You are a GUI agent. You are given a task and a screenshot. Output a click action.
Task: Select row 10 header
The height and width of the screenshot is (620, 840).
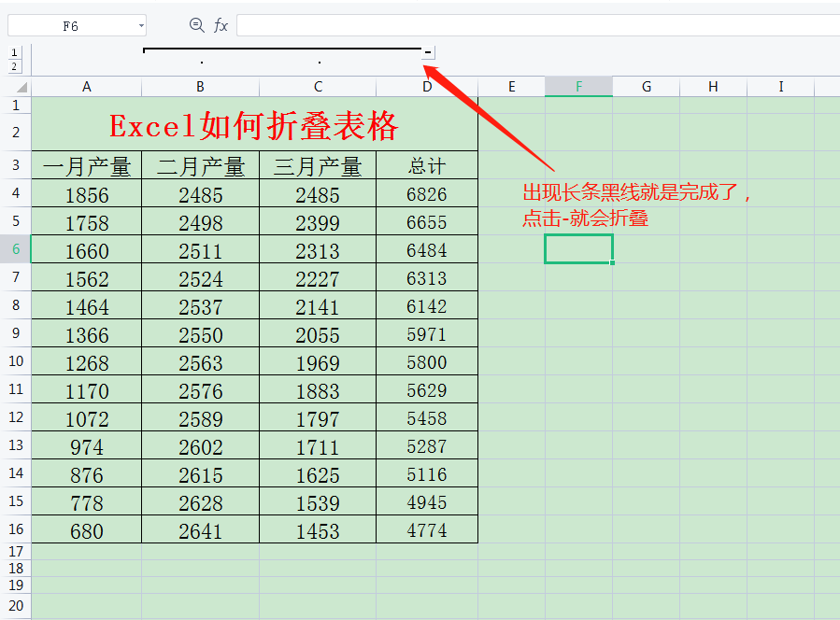pos(16,360)
